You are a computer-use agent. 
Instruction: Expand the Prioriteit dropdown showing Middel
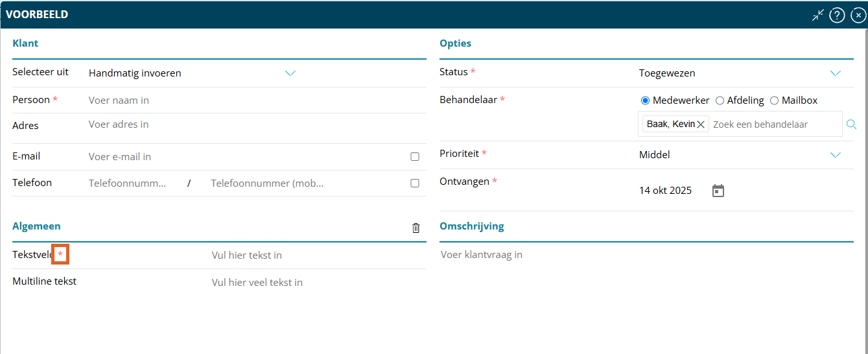(835, 155)
